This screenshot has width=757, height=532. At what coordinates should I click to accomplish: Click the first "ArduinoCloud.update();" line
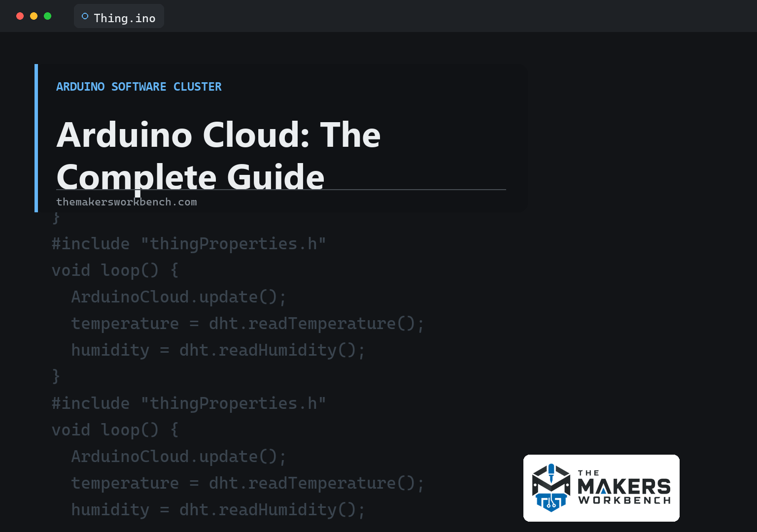click(x=178, y=297)
